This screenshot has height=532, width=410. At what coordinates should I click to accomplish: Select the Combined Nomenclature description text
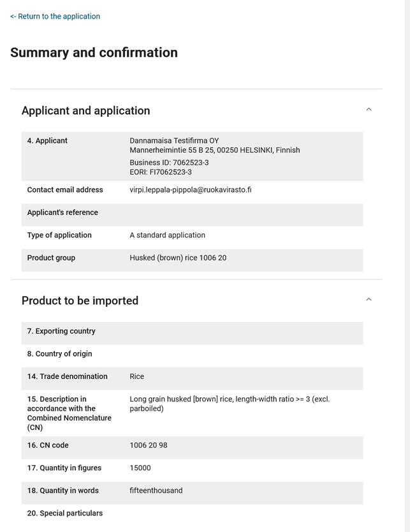tap(230, 403)
